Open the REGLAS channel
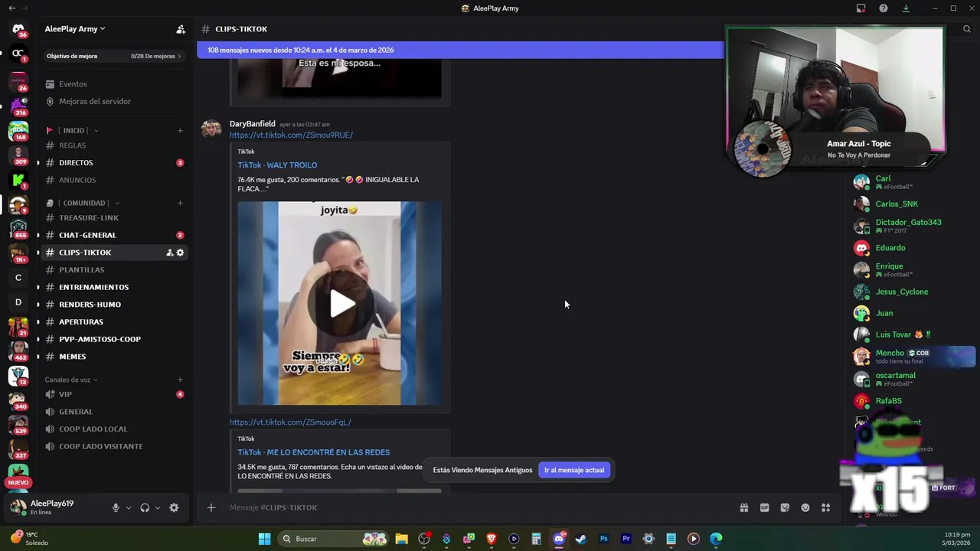This screenshot has height=551, width=980. [x=72, y=145]
